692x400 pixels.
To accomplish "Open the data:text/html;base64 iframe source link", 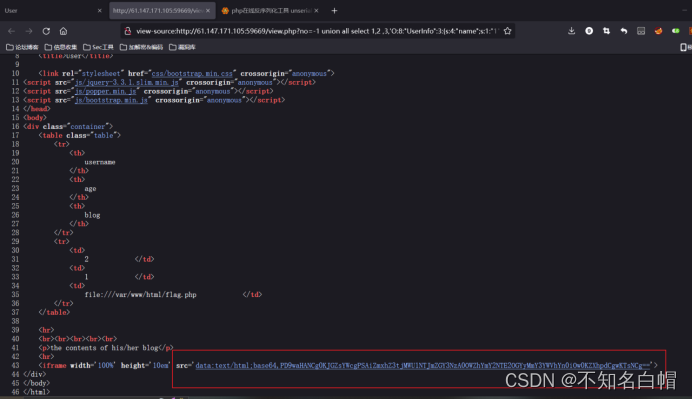I will pos(423,366).
